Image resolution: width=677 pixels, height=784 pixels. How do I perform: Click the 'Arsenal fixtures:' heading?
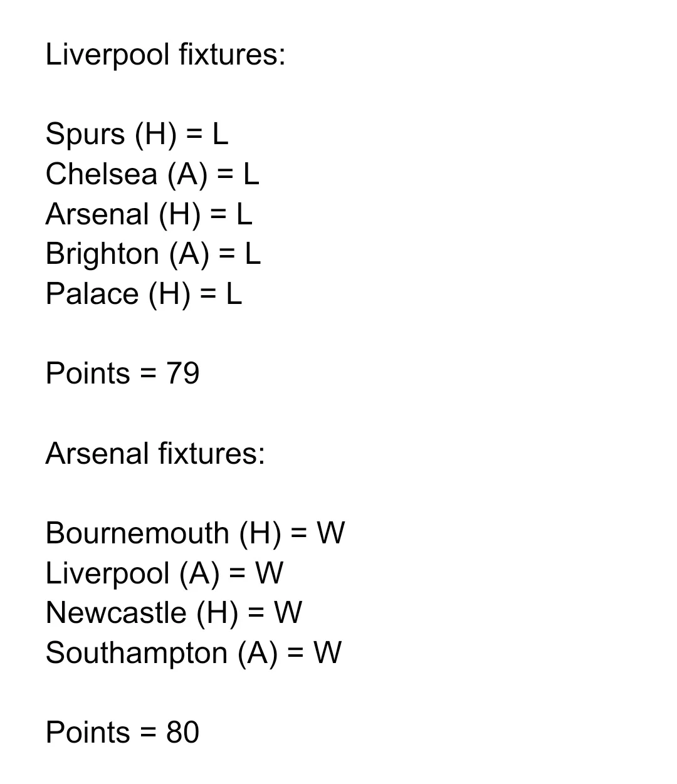click(x=155, y=453)
